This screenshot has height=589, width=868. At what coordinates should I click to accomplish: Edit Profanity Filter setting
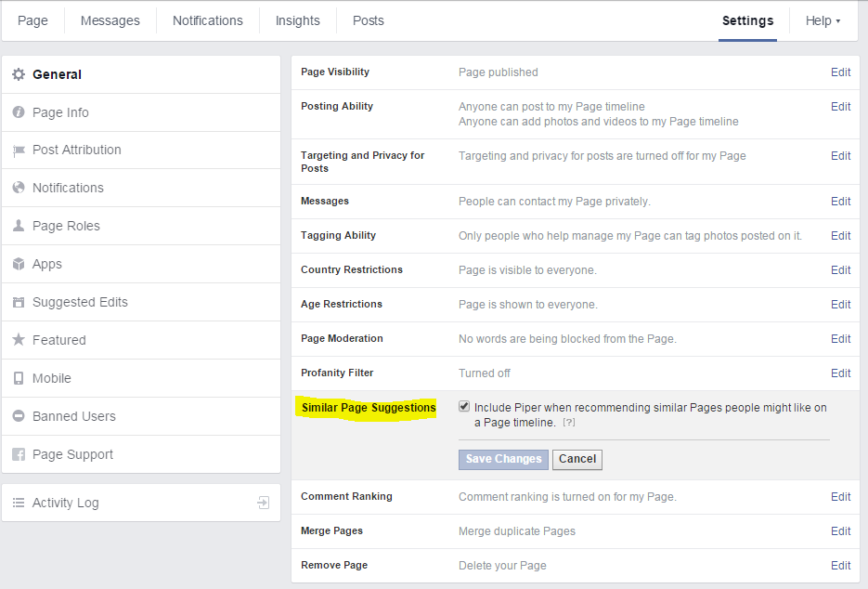pos(840,373)
